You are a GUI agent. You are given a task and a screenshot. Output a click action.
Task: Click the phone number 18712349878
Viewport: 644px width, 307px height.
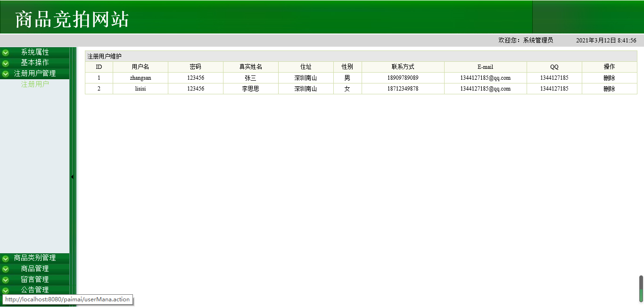pyautogui.click(x=403, y=89)
